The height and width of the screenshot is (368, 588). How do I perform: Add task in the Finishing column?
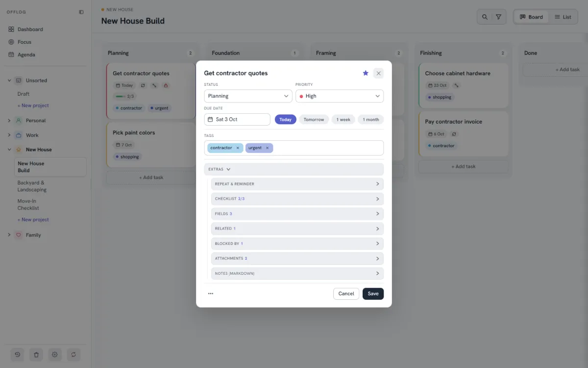coord(463,166)
